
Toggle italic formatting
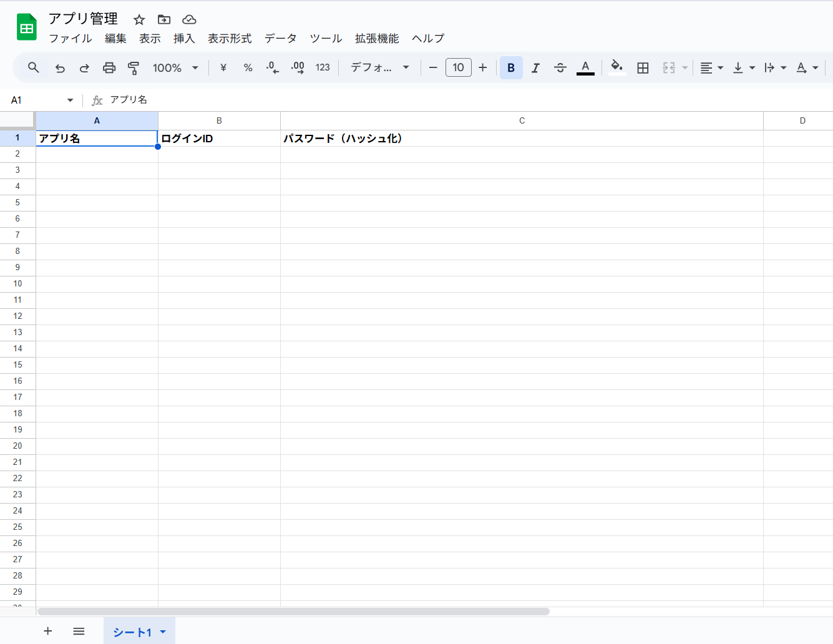[535, 67]
